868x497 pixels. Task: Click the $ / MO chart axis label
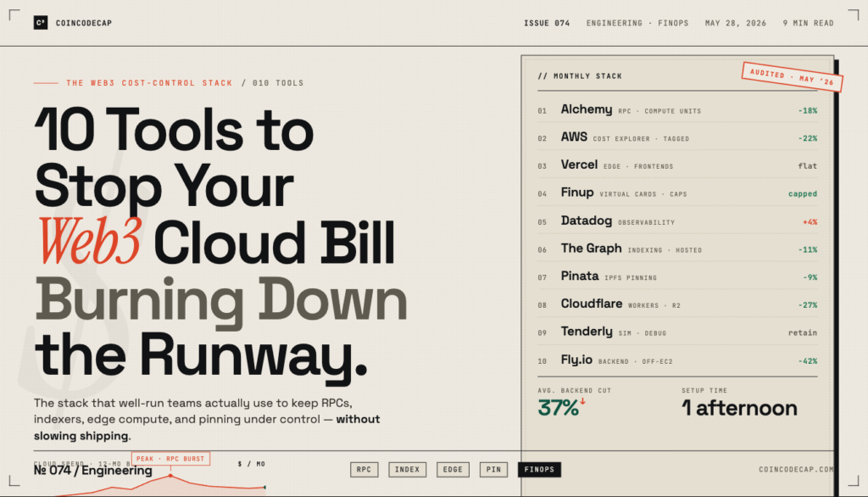(251, 464)
